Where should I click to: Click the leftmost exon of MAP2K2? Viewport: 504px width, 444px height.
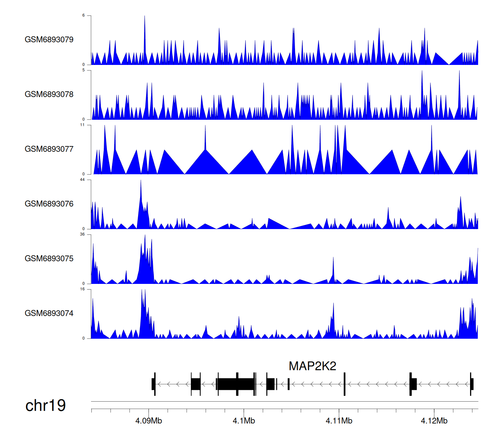coord(153,384)
